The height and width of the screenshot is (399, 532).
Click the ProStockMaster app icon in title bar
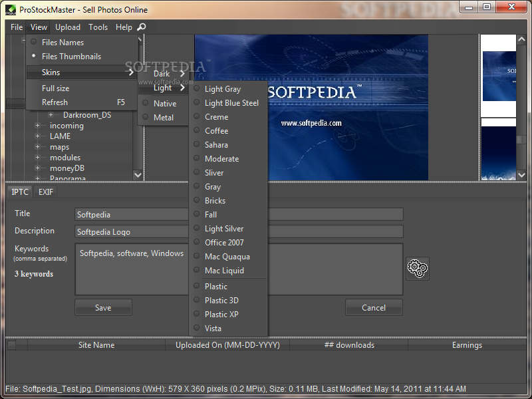pos(11,9)
